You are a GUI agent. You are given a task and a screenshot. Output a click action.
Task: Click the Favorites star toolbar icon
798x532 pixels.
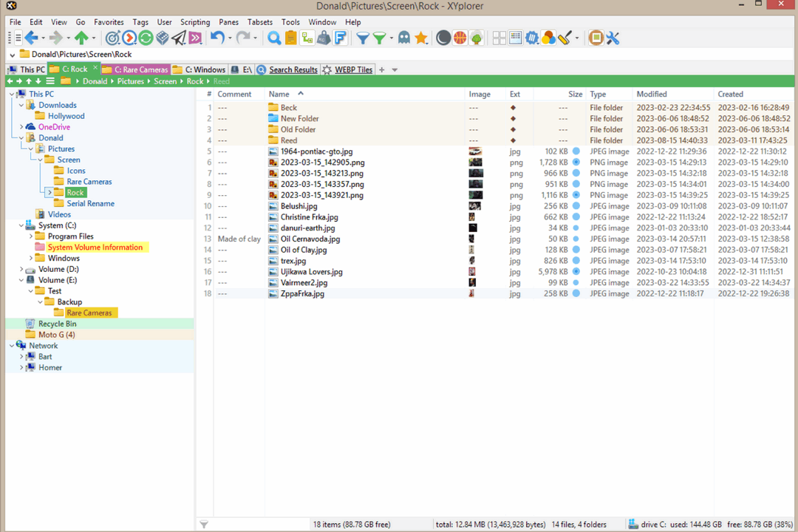(420, 38)
